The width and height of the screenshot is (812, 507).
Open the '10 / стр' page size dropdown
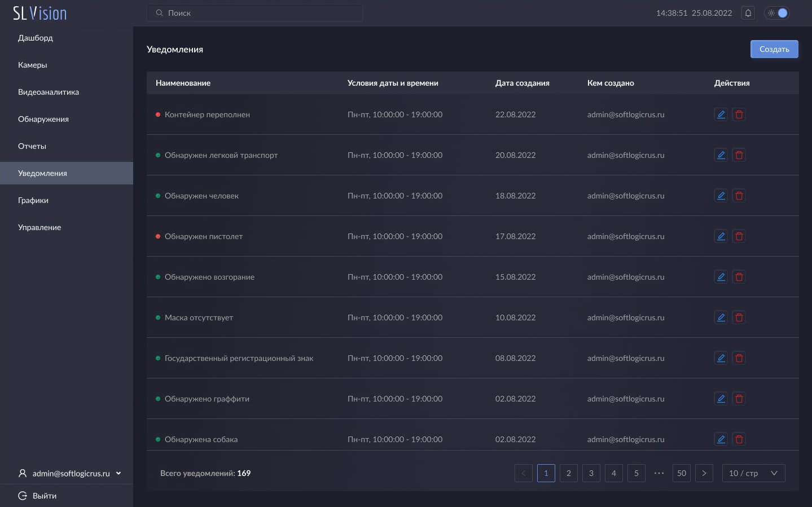coord(753,473)
